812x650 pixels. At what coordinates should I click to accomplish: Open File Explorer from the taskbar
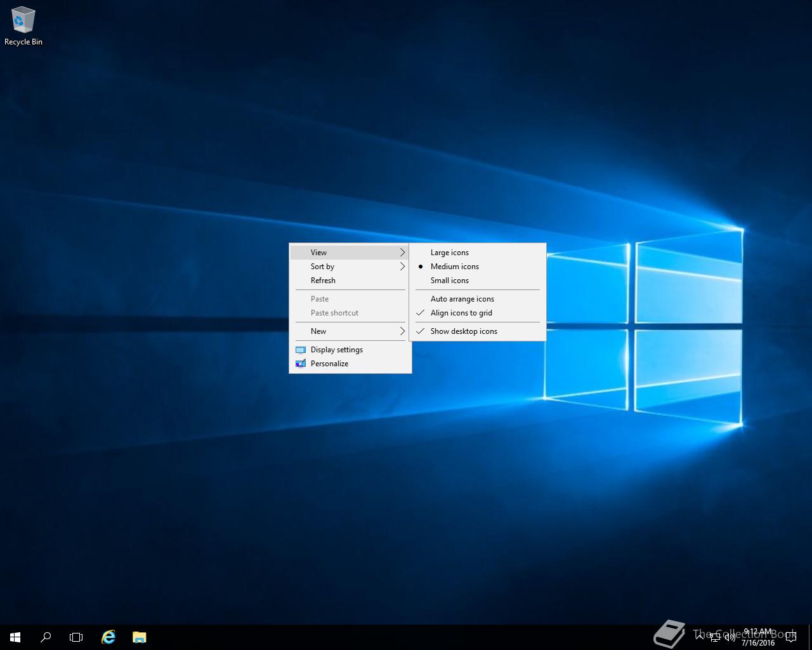coord(139,637)
